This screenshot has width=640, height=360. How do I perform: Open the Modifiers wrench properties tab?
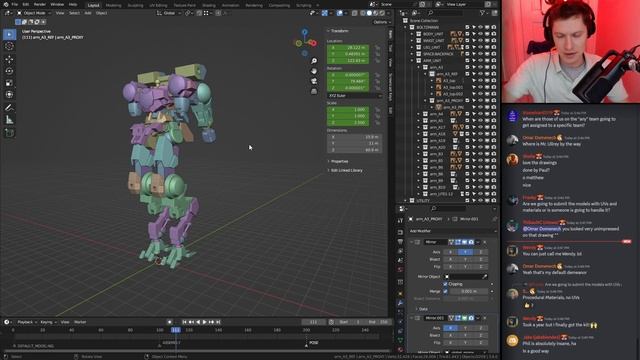tap(400, 303)
